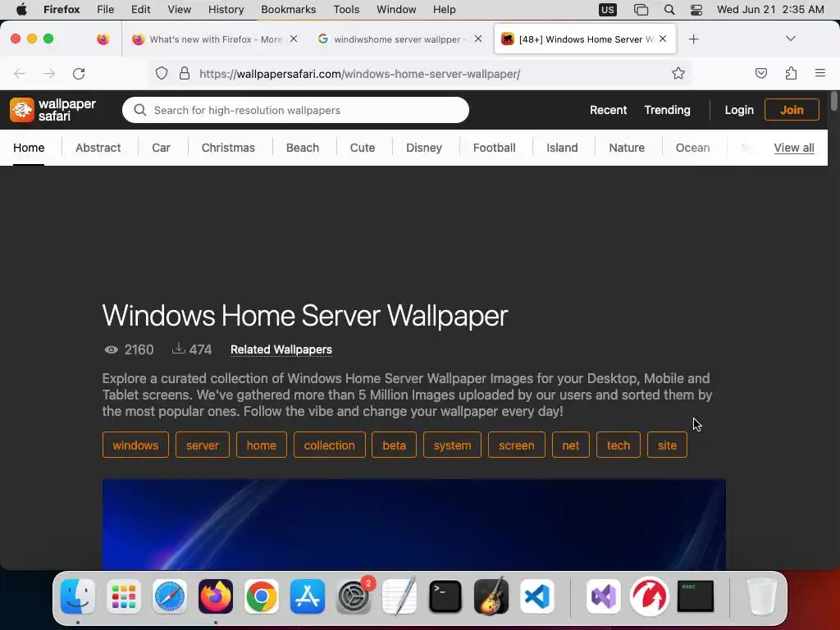840x630 pixels.
Task: Click the page vertical scrollbar thumb
Action: [833, 101]
